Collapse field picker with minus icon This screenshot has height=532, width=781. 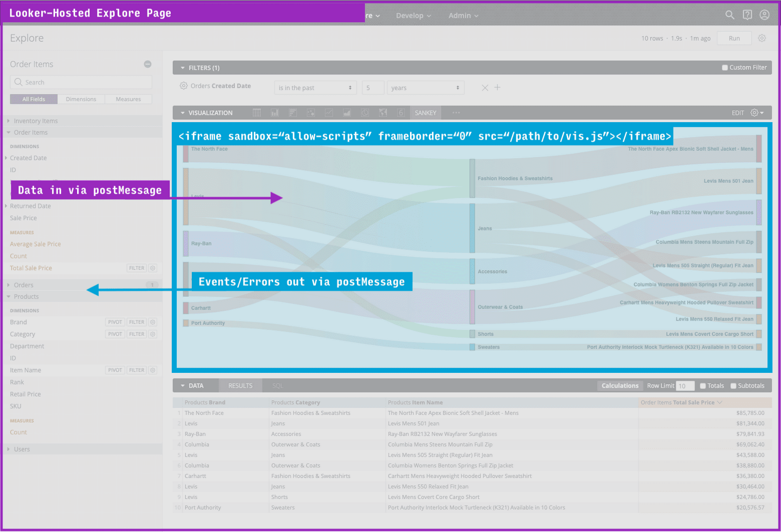point(147,64)
